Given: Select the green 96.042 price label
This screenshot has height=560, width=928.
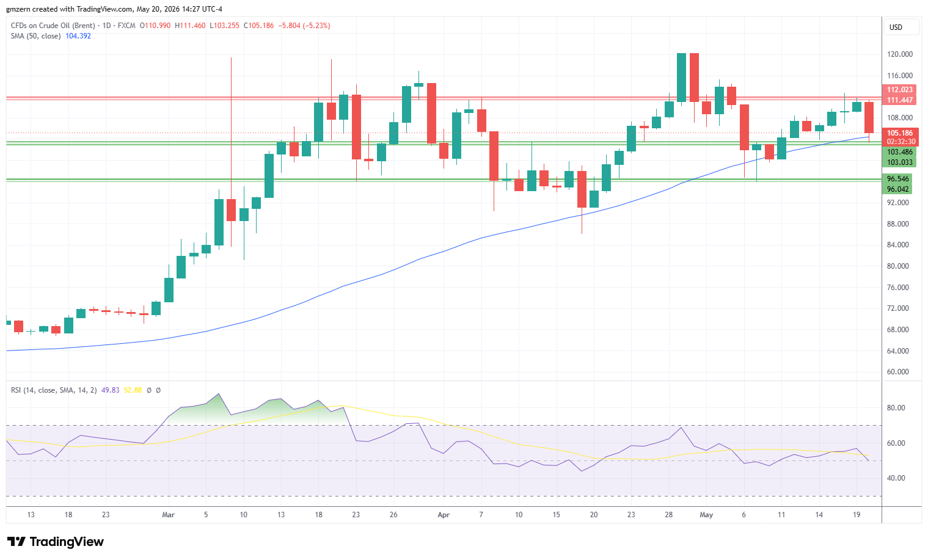Looking at the screenshot, I should pyautogui.click(x=898, y=189).
